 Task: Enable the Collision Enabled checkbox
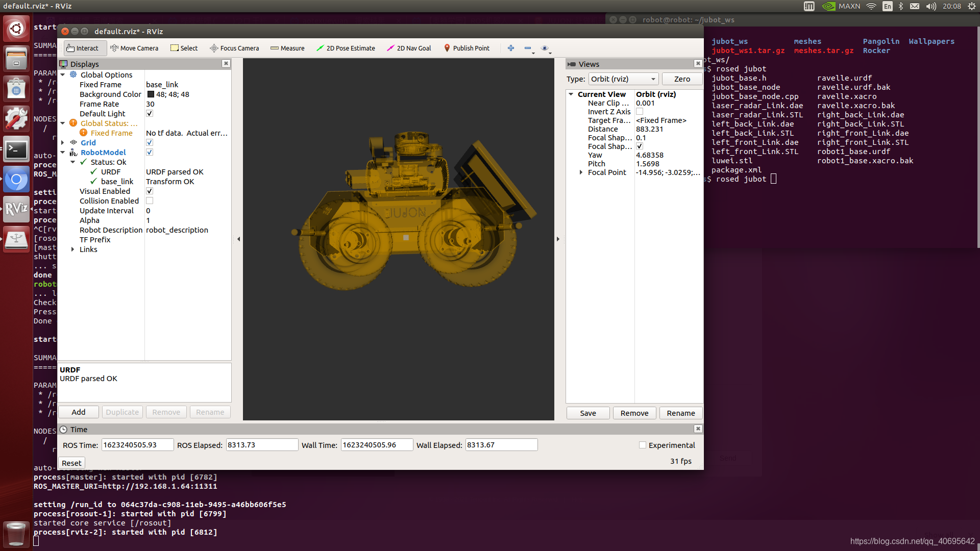point(150,201)
